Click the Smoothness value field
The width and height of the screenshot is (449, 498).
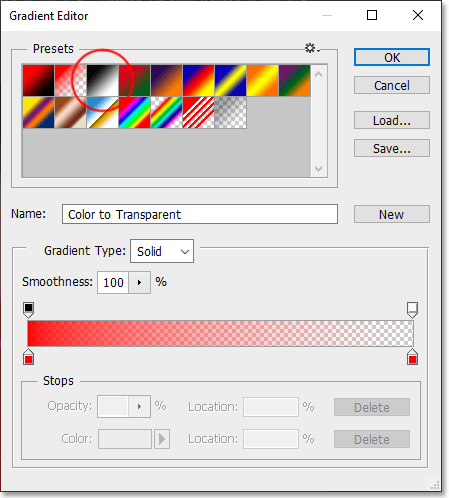(113, 282)
